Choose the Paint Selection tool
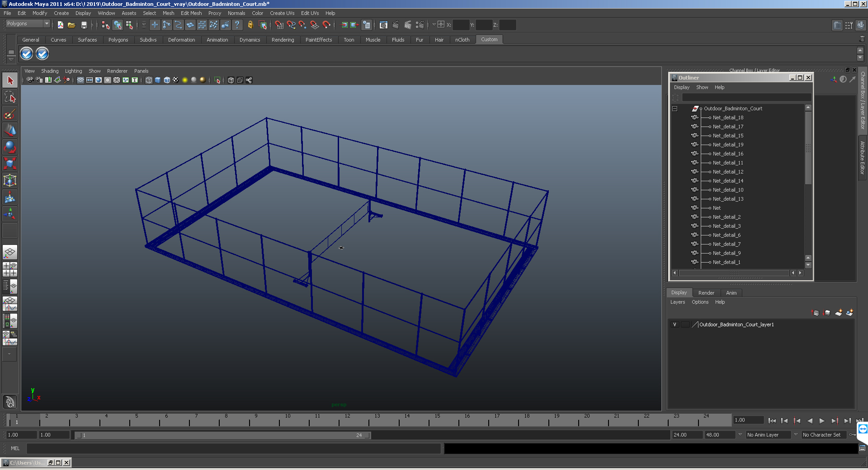Screen dimensions: 868x470 [x=10, y=113]
